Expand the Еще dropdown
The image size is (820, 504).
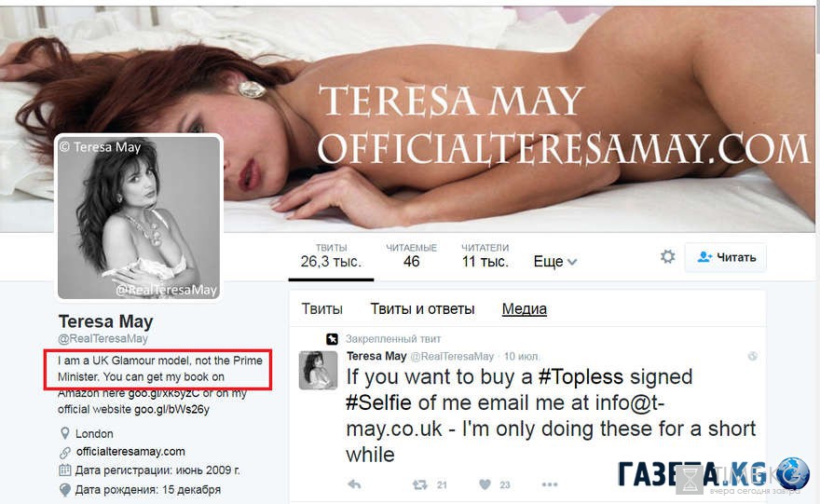pyautogui.click(x=554, y=262)
